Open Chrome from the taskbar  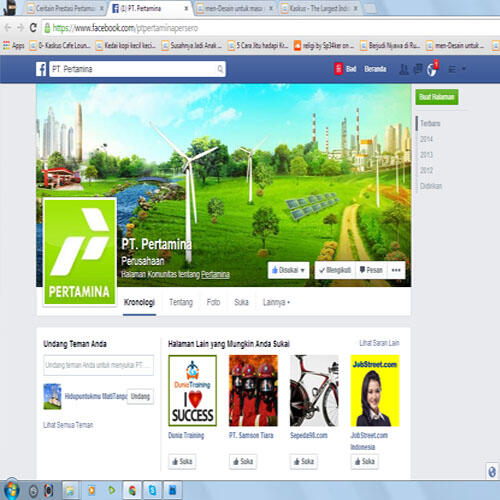pyautogui.click(x=132, y=490)
